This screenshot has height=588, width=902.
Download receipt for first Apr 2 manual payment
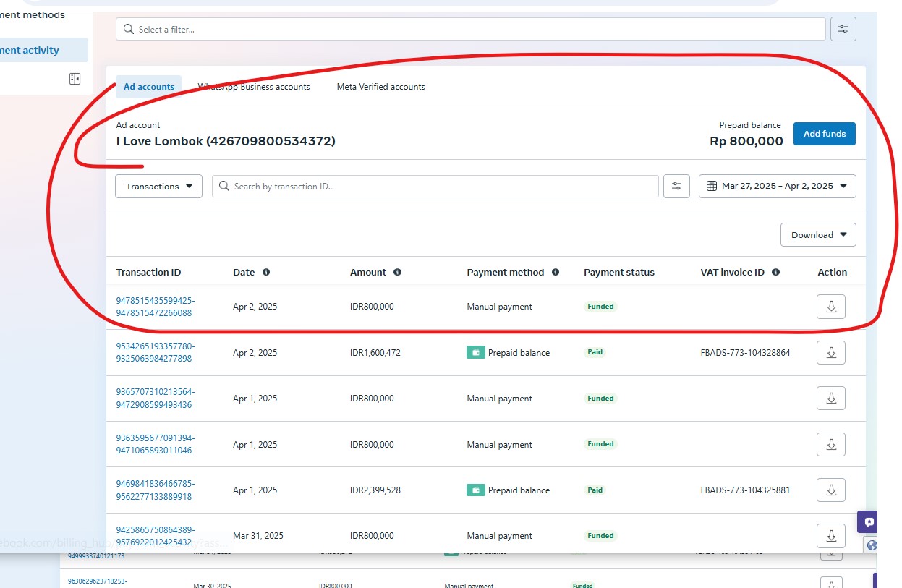pyautogui.click(x=830, y=307)
